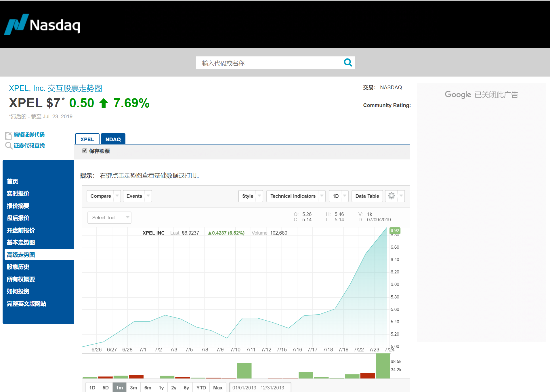Viewport: 550px width, 392px height.
Task: Select the 1y range tab
Action: click(x=161, y=388)
